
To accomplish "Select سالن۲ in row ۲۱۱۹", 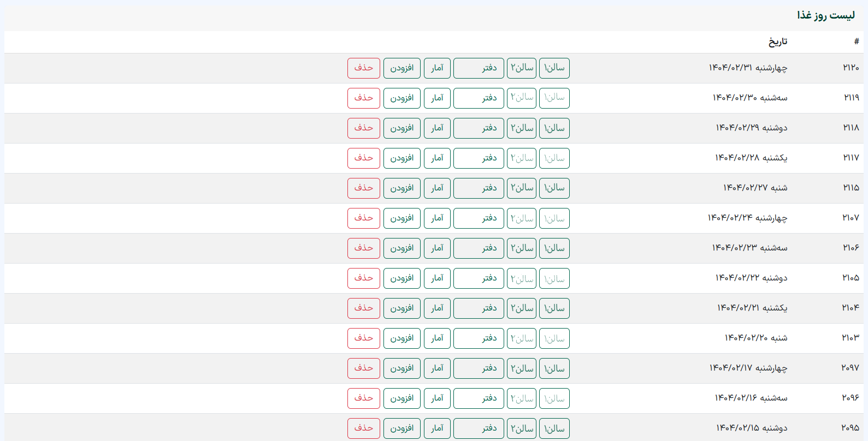I will pos(522,98).
